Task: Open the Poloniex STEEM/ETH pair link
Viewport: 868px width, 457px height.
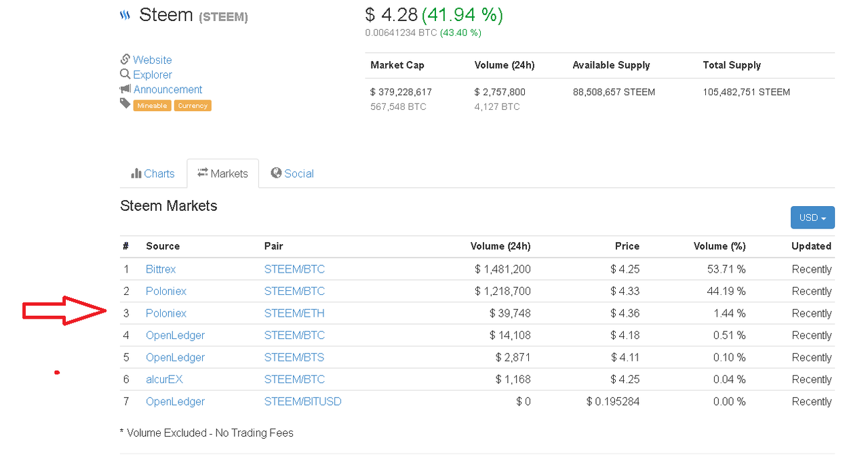Action: [294, 313]
